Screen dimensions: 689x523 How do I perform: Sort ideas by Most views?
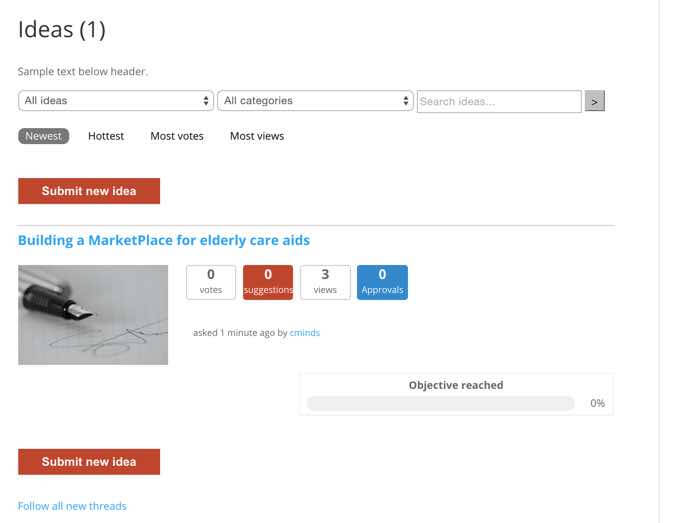pyautogui.click(x=257, y=136)
